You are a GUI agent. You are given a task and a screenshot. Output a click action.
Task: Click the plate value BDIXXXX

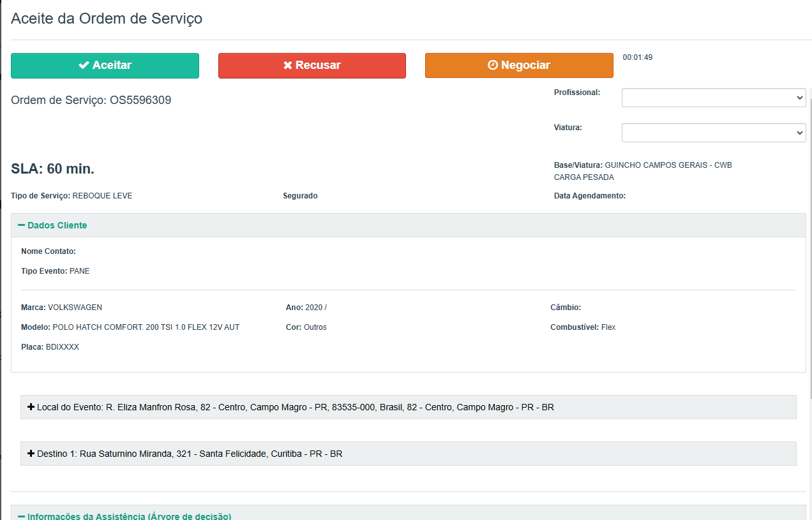[x=63, y=347]
